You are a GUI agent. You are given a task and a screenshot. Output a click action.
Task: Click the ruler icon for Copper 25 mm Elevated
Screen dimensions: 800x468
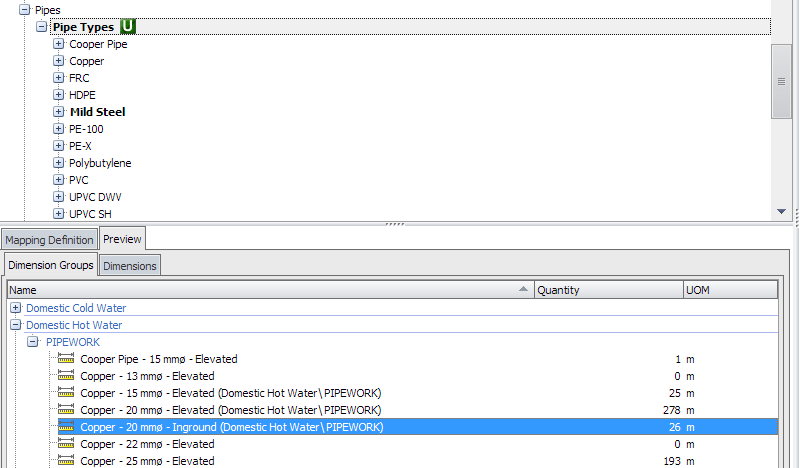[x=67, y=461]
